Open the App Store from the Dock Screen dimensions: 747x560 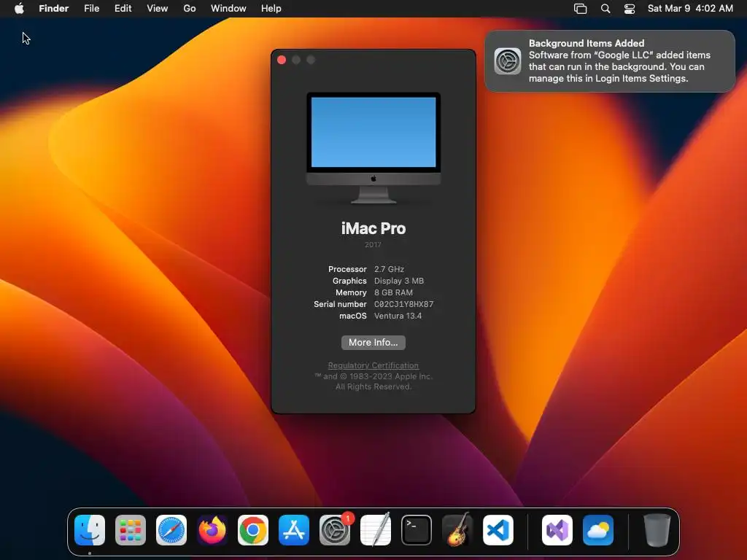[x=294, y=530]
